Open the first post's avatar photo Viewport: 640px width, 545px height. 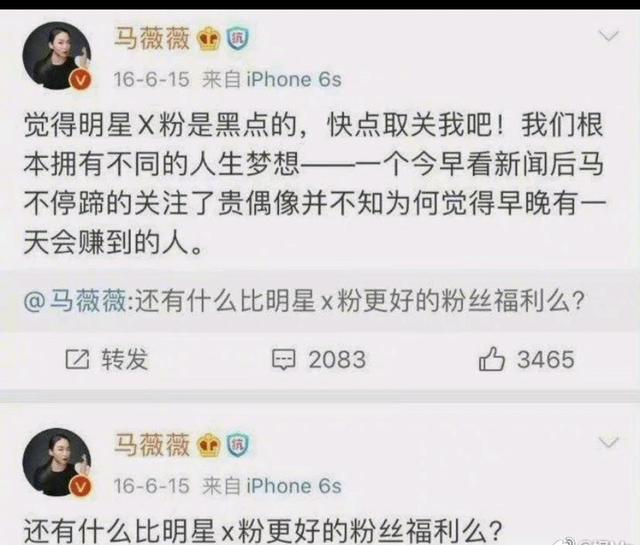tap(57, 56)
